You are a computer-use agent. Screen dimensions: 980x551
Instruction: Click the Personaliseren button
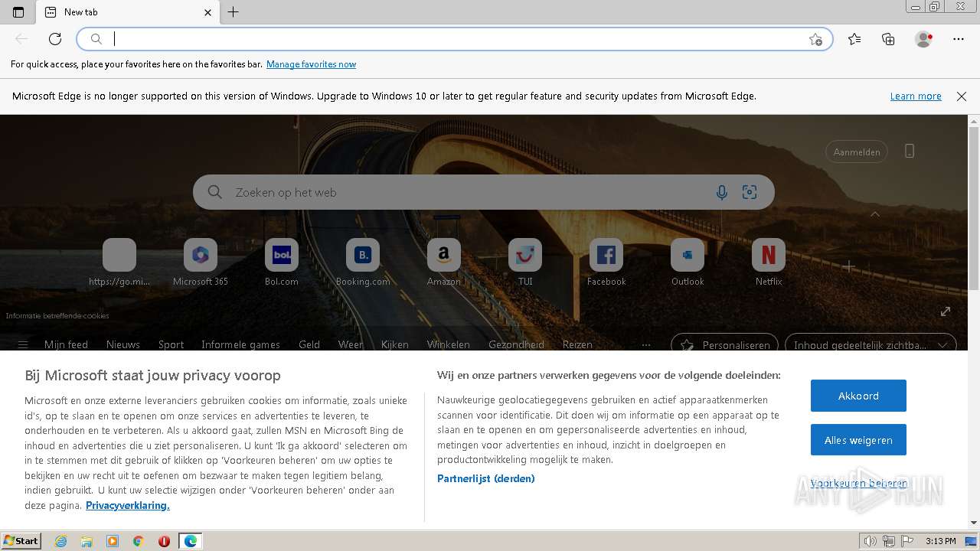pos(724,344)
